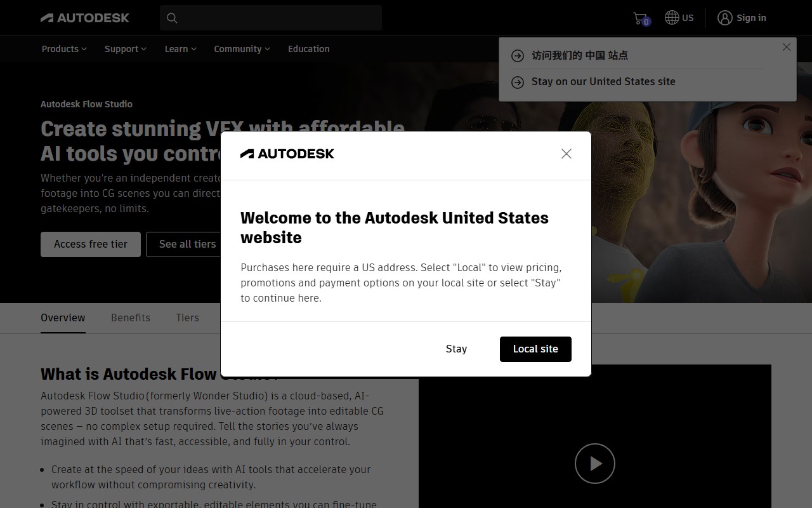The image size is (812, 508).
Task: Click the Autodesk logo in the header
Action: click(85, 18)
